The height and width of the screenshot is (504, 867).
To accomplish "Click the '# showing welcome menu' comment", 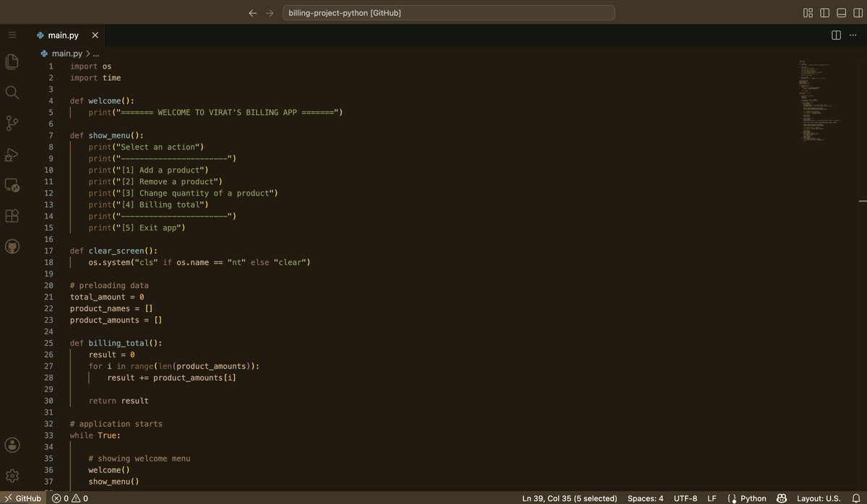I will pyautogui.click(x=139, y=459).
